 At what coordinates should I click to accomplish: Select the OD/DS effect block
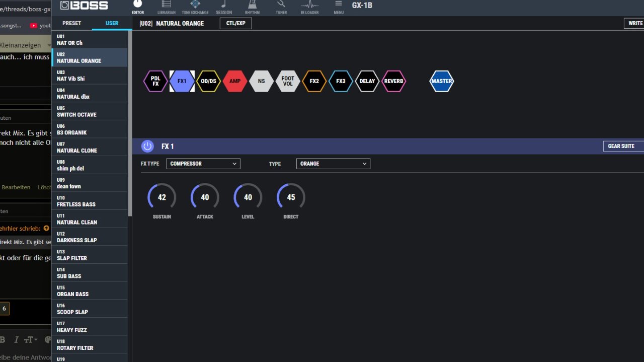(x=208, y=81)
